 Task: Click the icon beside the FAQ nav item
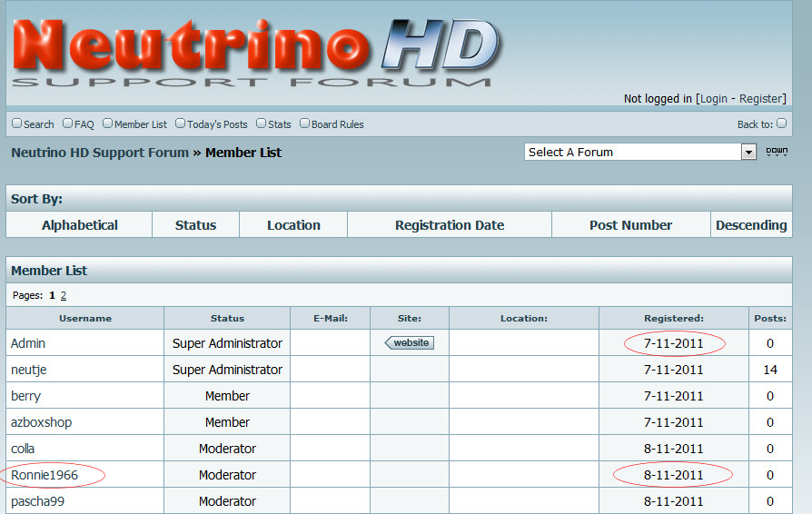pyautogui.click(x=67, y=124)
